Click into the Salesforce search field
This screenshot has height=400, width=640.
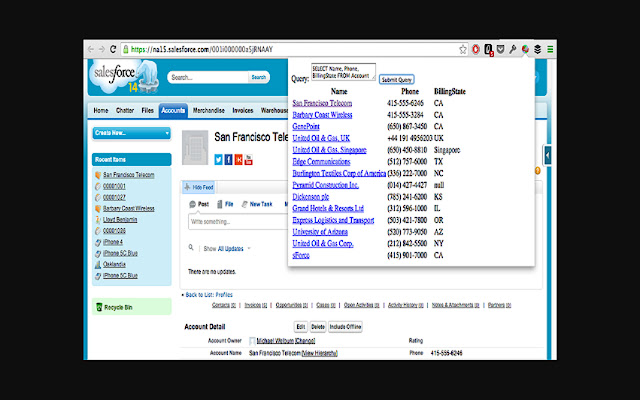pyautogui.click(x=208, y=77)
